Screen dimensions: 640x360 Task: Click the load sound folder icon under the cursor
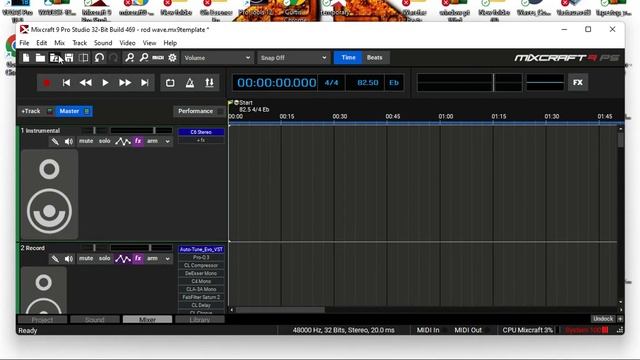click(x=54, y=58)
